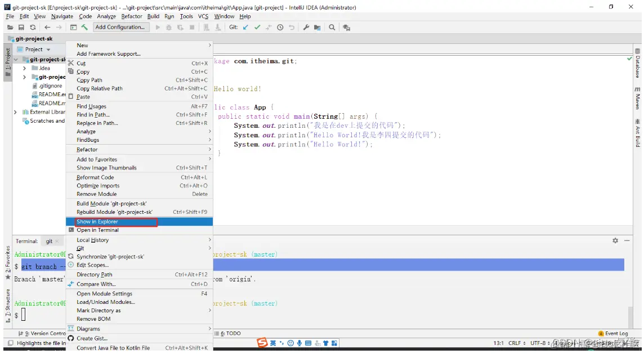
Task: Open the File menu
Action: (x=10, y=16)
